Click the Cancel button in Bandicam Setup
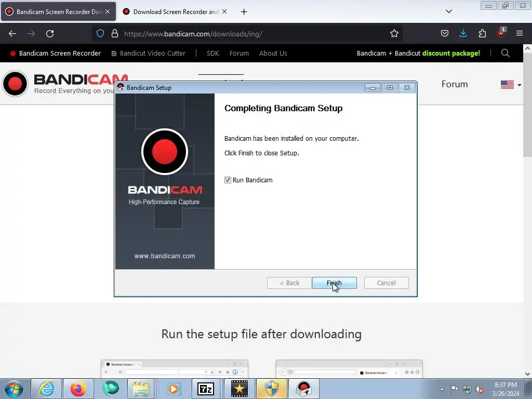Viewport: 532px width, 399px height. tap(386, 283)
